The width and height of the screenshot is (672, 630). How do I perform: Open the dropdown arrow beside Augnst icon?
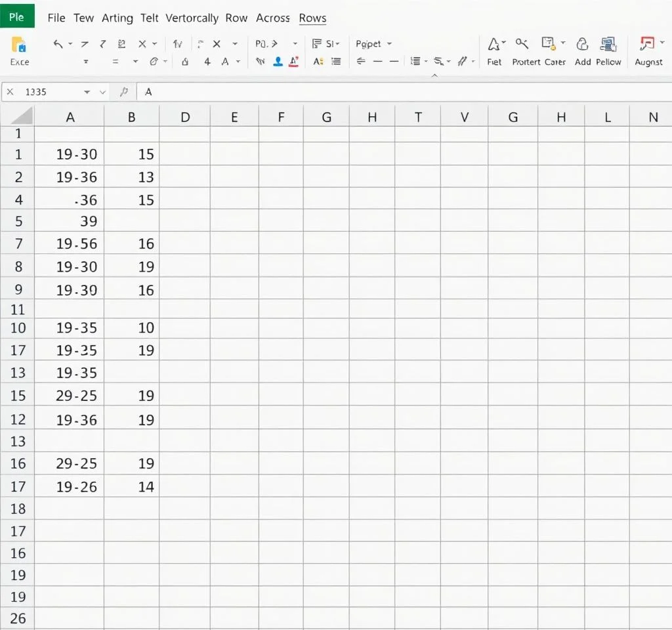[661, 44]
